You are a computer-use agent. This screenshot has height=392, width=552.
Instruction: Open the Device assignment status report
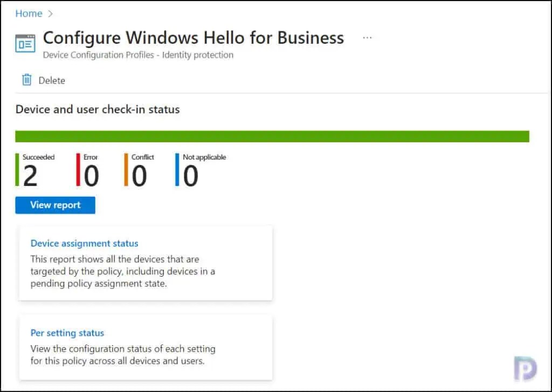click(x=84, y=243)
